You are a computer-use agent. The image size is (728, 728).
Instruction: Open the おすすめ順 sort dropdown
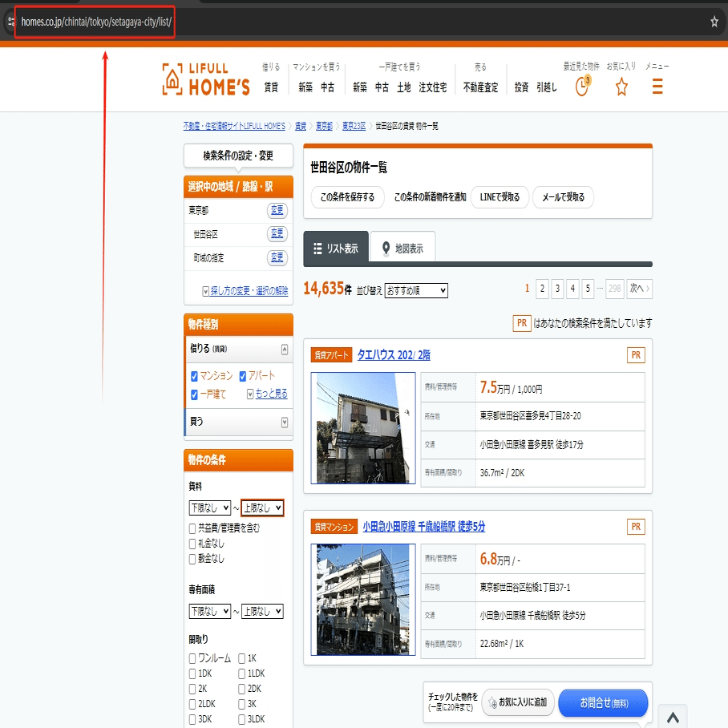(416, 291)
